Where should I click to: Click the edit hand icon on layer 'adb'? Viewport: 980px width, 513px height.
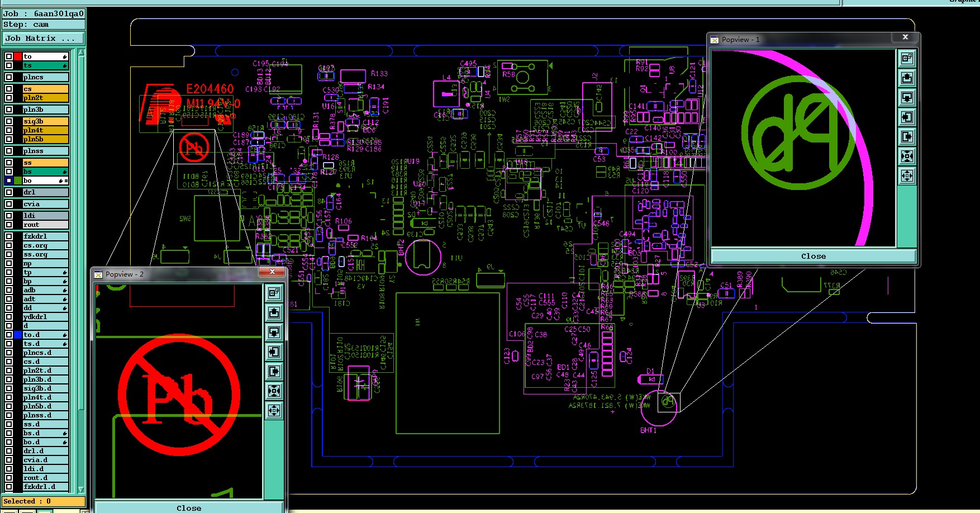pos(65,290)
